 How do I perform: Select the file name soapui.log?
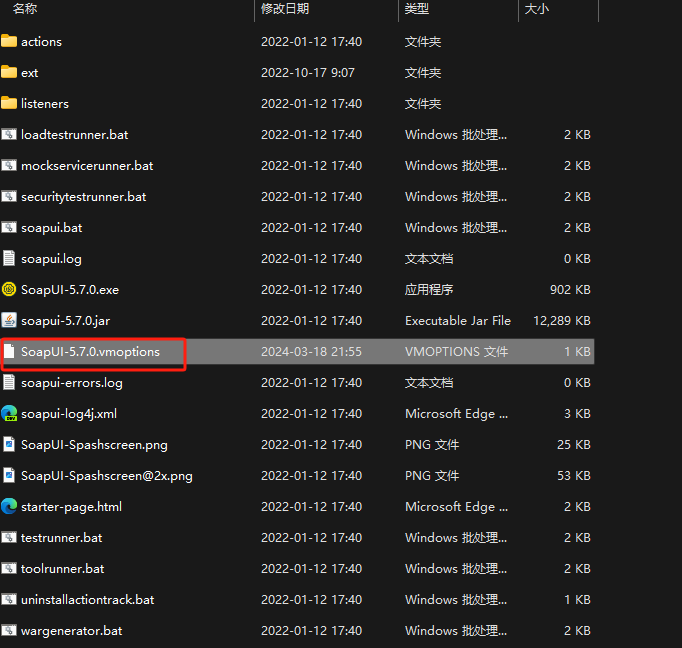[51, 259]
